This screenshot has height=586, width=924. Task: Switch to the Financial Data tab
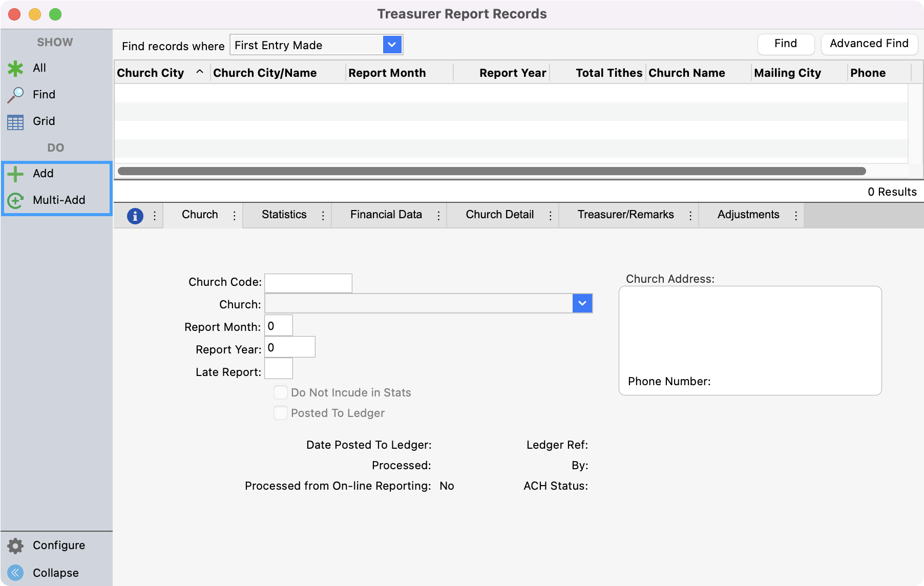pyautogui.click(x=386, y=215)
